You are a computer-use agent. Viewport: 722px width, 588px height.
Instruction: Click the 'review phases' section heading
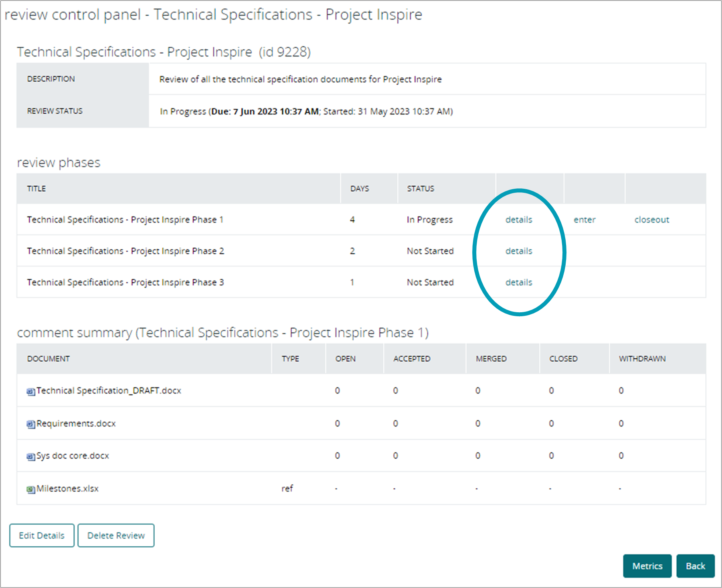[x=59, y=163]
